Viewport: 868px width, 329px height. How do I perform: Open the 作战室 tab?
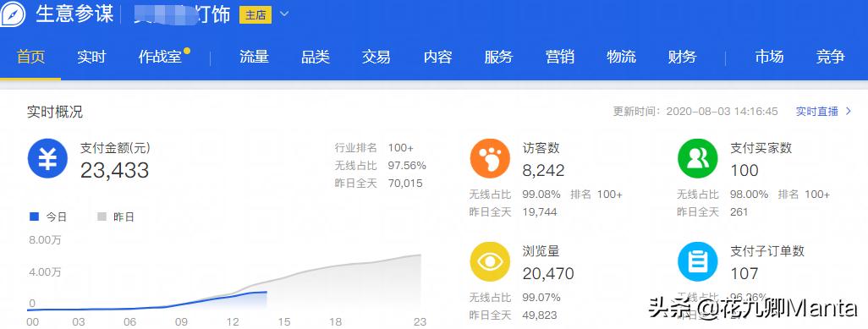[x=160, y=57]
